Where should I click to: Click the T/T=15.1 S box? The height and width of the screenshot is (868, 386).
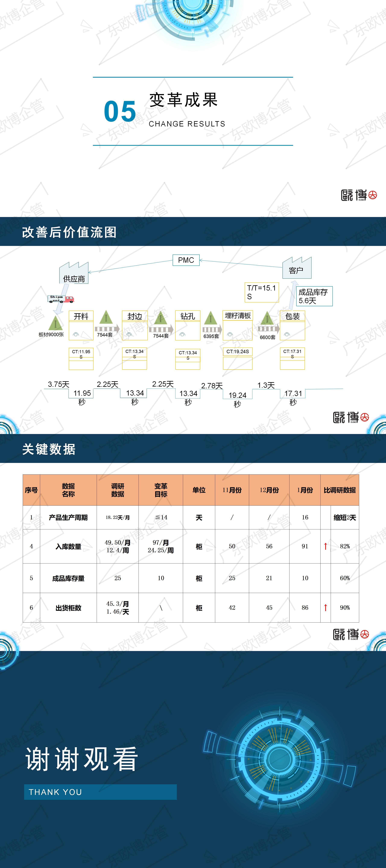(262, 292)
